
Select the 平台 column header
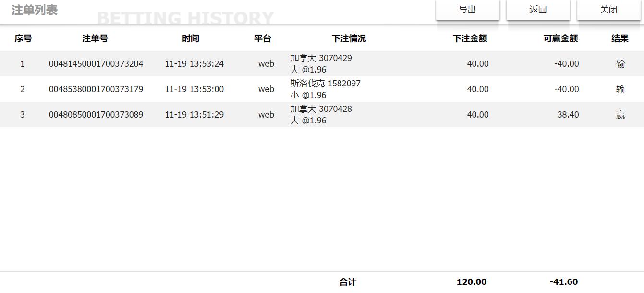(x=263, y=38)
